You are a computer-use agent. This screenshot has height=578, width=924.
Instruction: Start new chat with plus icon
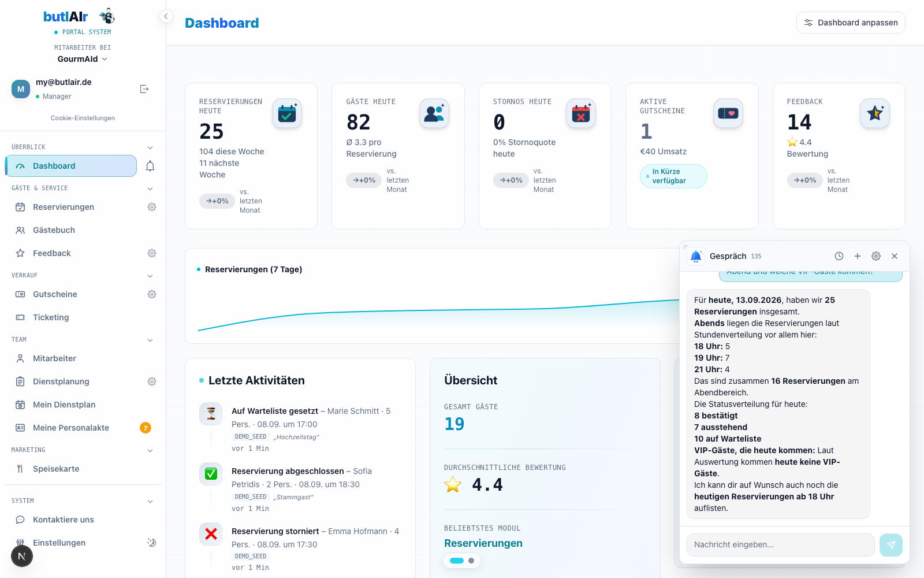click(x=858, y=256)
